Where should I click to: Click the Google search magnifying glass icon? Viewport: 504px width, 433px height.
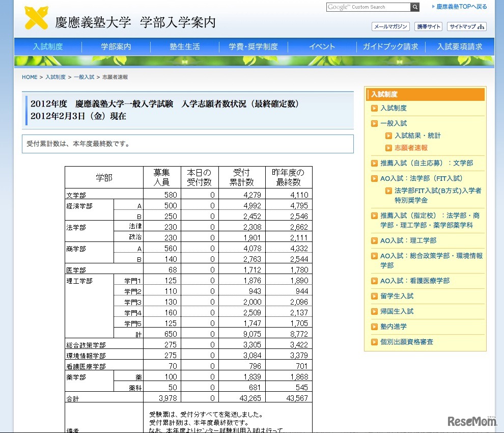point(414,7)
